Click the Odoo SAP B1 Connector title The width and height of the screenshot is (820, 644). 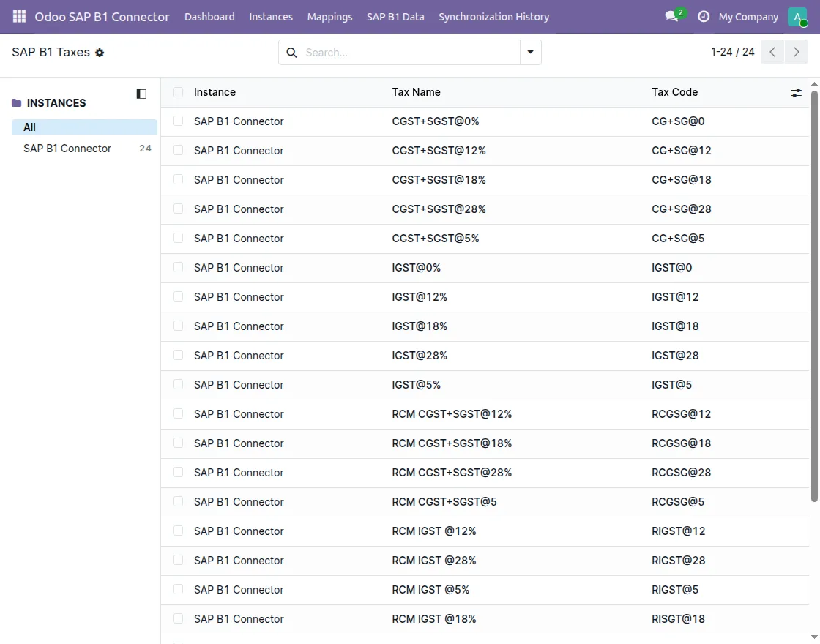point(102,17)
